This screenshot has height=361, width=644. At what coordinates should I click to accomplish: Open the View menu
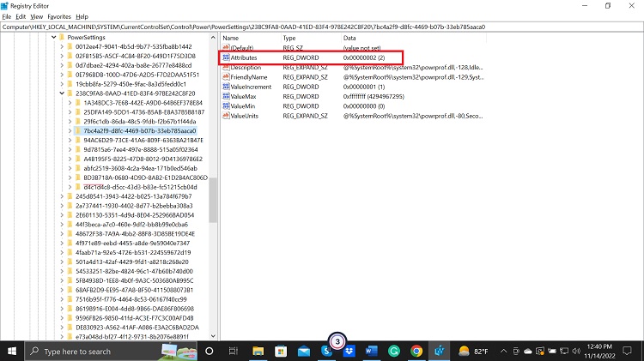(x=37, y=16)
